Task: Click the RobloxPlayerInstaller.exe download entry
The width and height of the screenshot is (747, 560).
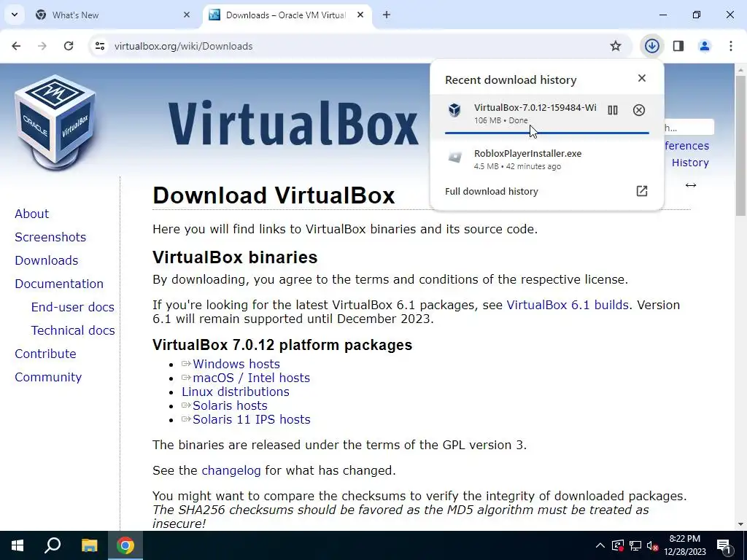Action: coord(547,159)
